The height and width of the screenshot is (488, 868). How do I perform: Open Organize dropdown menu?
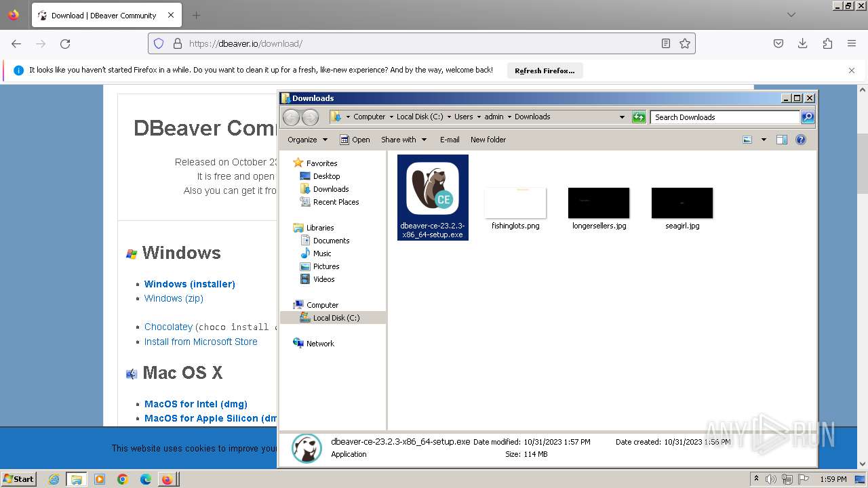click(x=307, y=140)
